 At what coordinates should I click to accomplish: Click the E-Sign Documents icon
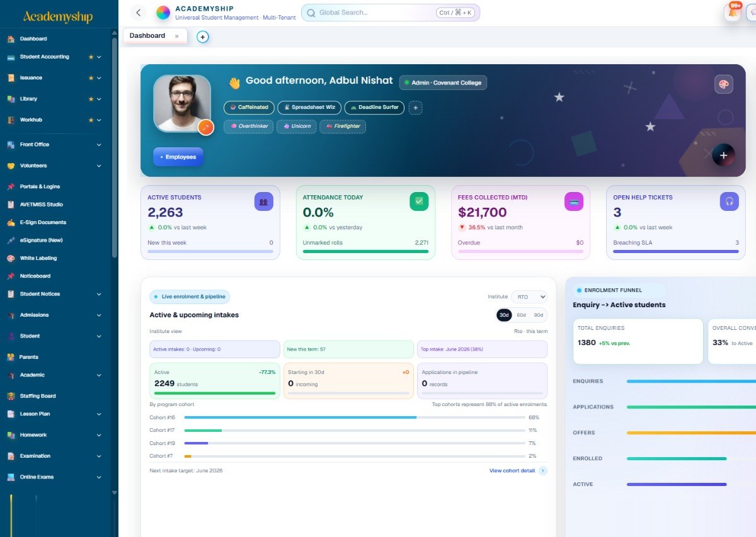(x=11, y=222)
